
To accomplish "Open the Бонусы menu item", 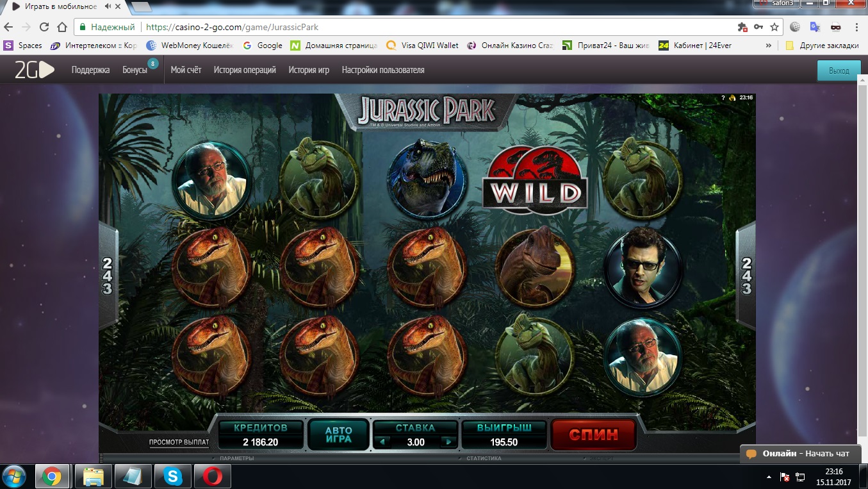I will (x=135, y=70).
